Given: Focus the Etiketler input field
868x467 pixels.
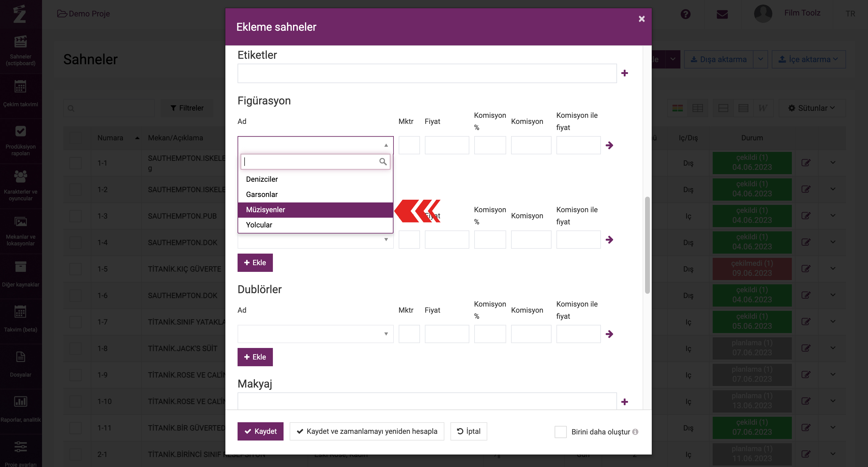Looking at the screenshot, I should pos(427,73).
